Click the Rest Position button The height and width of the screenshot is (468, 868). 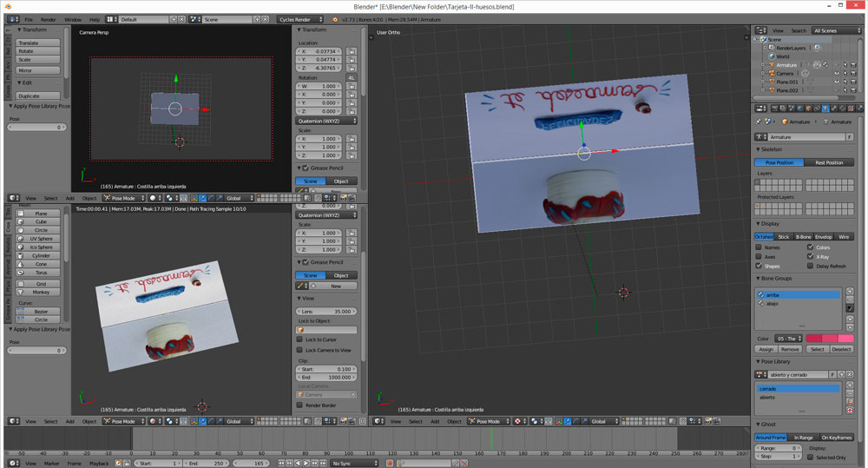(x=828, y=162)
